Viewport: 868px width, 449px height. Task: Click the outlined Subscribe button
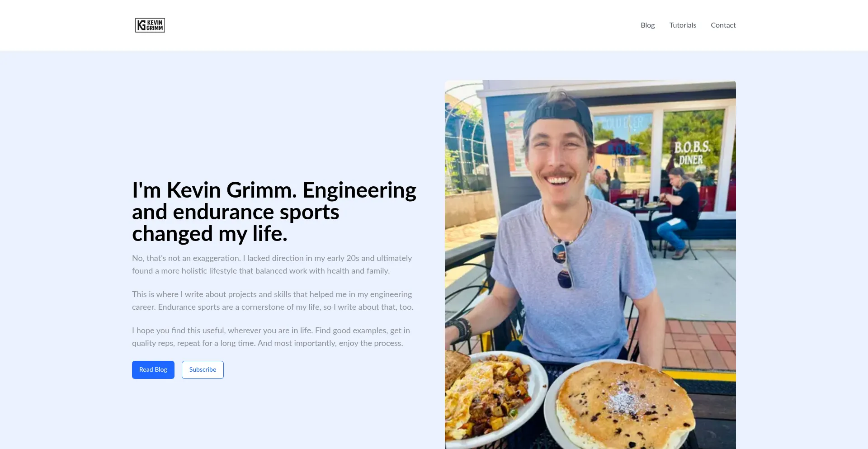pos(203,370)
